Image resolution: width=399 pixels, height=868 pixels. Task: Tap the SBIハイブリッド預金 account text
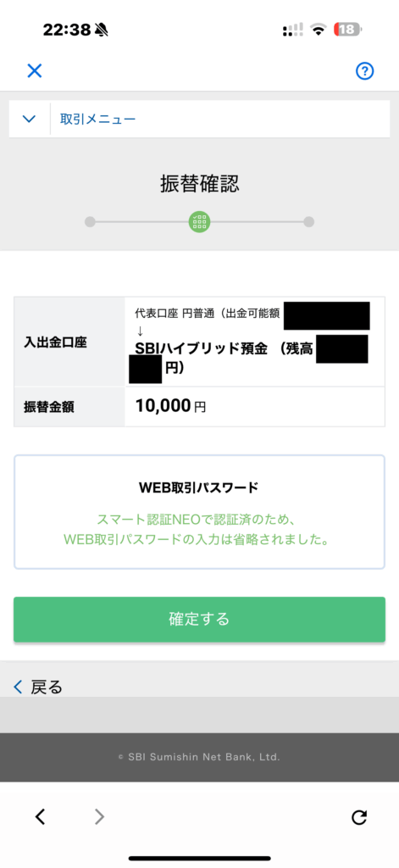tap(202, 348)
